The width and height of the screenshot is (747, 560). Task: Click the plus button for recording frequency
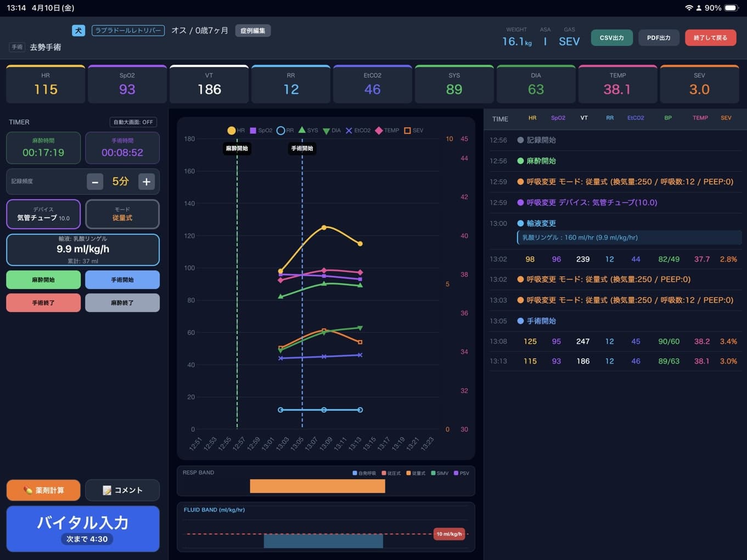tap(146, 182)
